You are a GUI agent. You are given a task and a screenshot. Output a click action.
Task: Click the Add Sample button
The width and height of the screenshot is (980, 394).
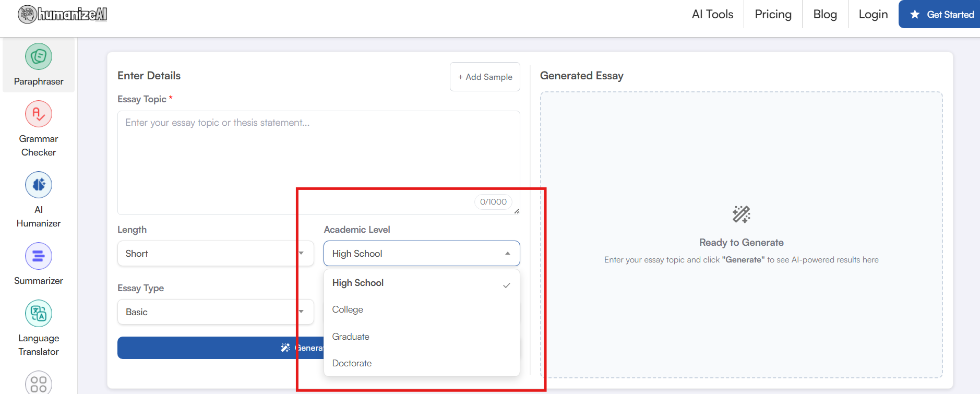point(485,77)
